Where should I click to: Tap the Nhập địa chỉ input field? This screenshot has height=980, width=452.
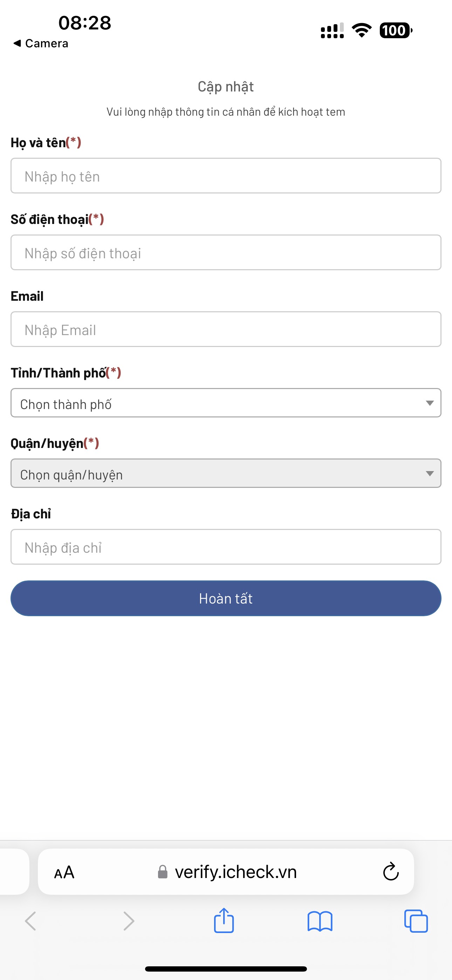pos(225,547)
